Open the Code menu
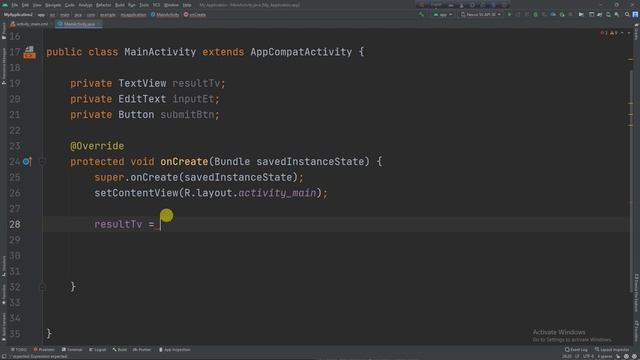This screenshot has width=640, height=360. [x=70, y=5]
